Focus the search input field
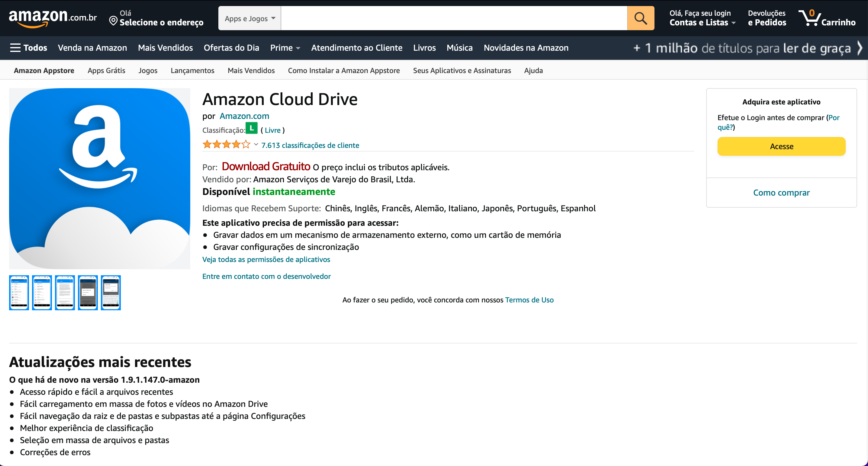 tap(454, 18)
